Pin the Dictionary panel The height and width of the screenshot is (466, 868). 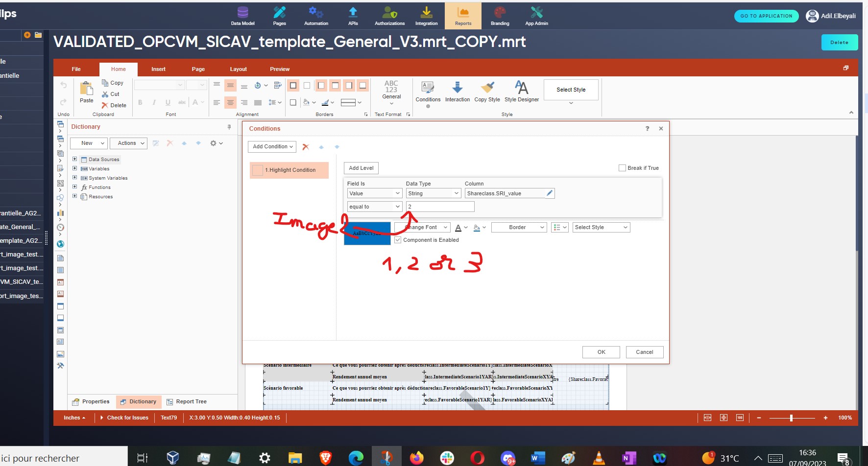click(x=229, y=127)
